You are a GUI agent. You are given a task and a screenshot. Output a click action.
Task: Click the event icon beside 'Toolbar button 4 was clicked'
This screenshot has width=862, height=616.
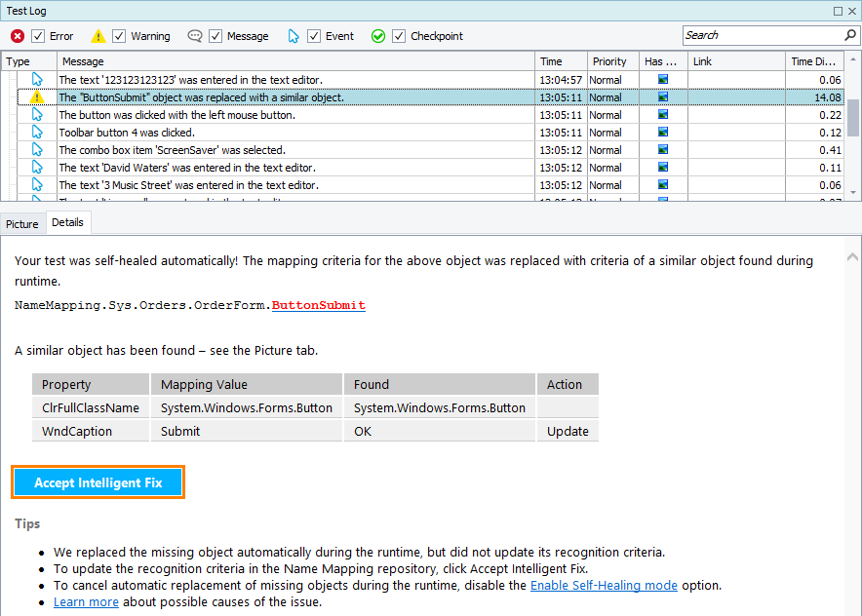click(39, 133)
